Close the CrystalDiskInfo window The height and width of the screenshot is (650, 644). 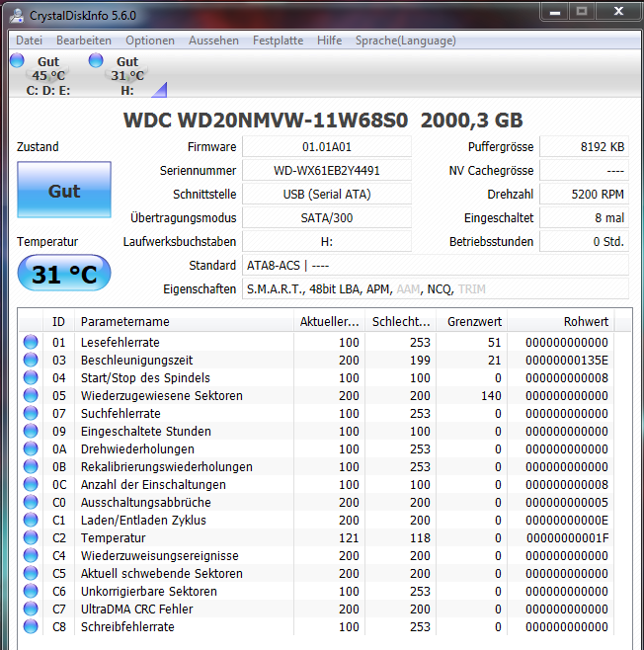[618, 12]
